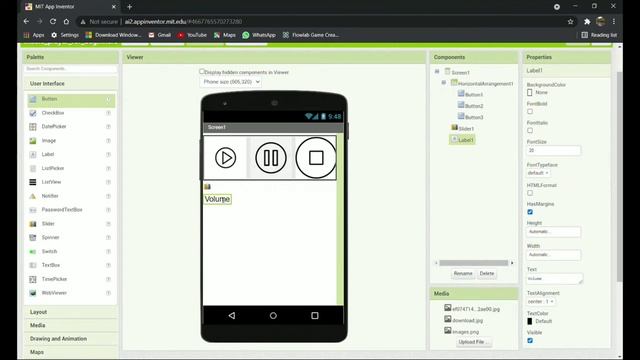The width and height of the screenshot is (640, 360).
Task: Select the WebViewer palette icon
Action: pyautogui.click(x=33, y=293)
